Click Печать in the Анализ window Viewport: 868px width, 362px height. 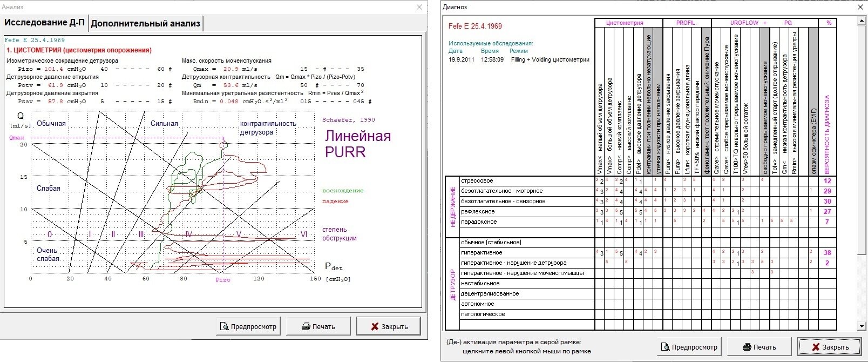tap(318, 326)
